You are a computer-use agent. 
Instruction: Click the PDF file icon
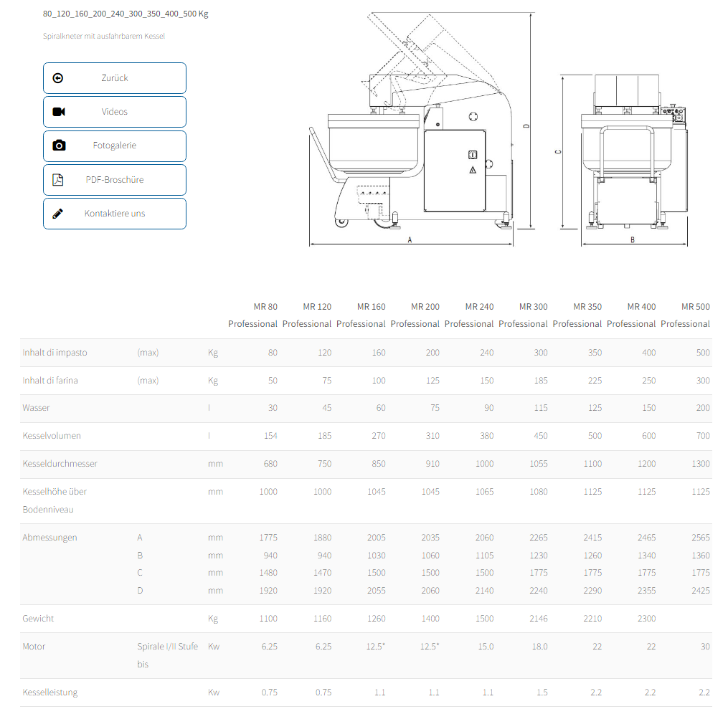(x=58, y=180)
